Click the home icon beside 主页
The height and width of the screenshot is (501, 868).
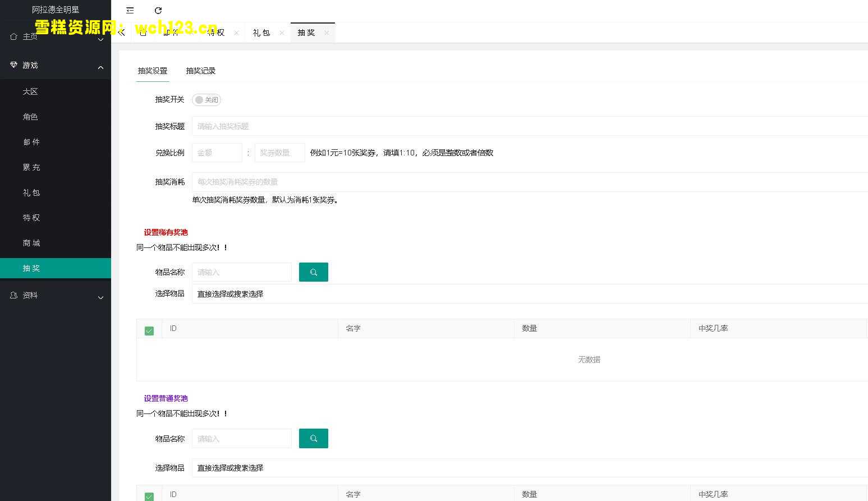pyautogui.click(x=13, y=36)
